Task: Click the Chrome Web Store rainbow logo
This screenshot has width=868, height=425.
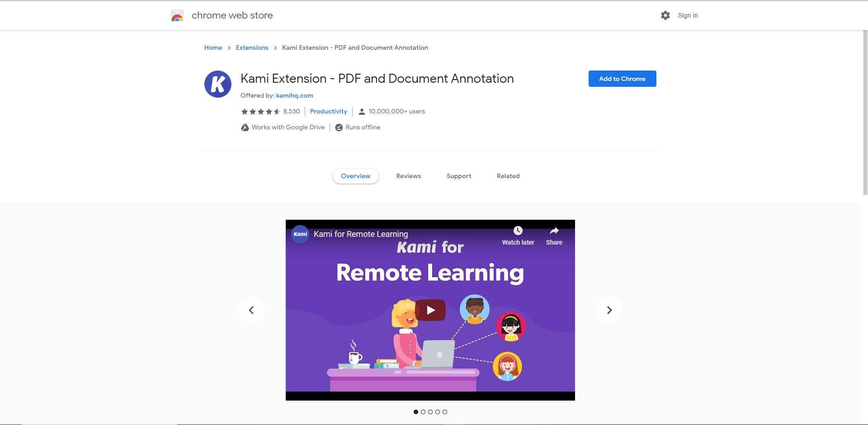Action: 177,16
